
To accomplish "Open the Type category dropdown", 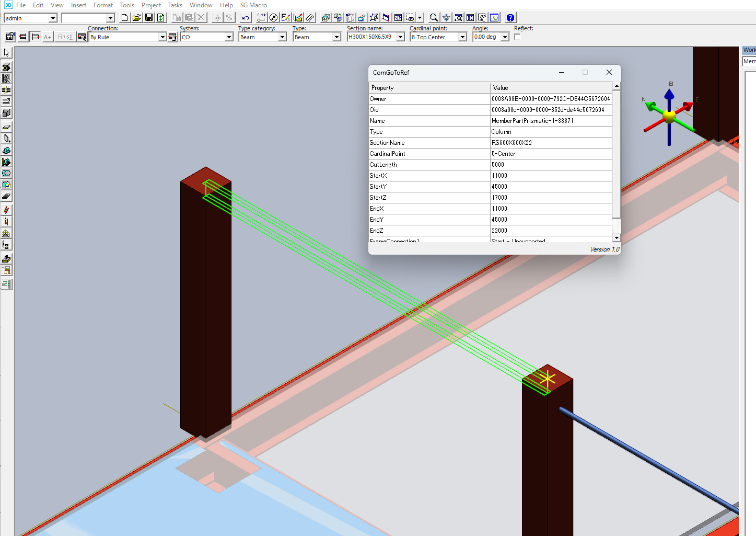I will pyautogui.click(x=282, y=37).
